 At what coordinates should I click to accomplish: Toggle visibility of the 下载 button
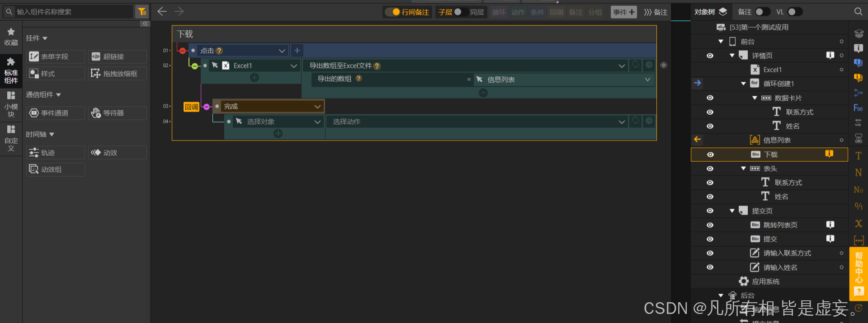click(710, 154)
